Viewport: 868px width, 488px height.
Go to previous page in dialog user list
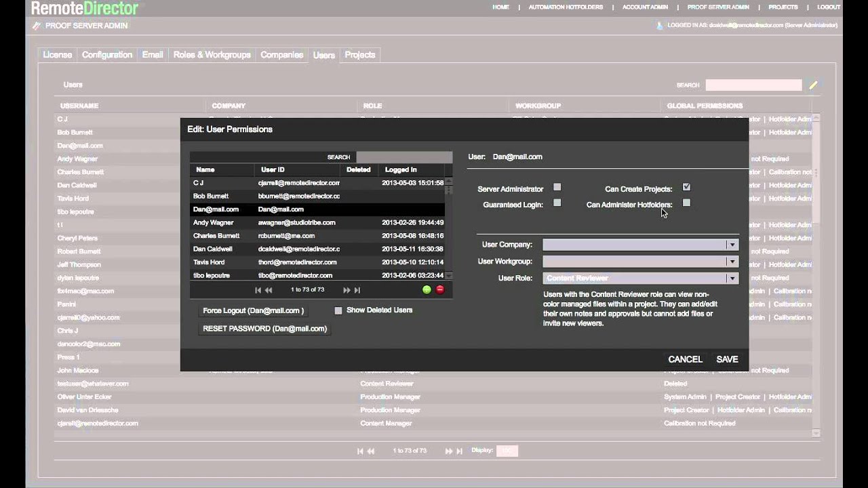(x=269, y=290)
